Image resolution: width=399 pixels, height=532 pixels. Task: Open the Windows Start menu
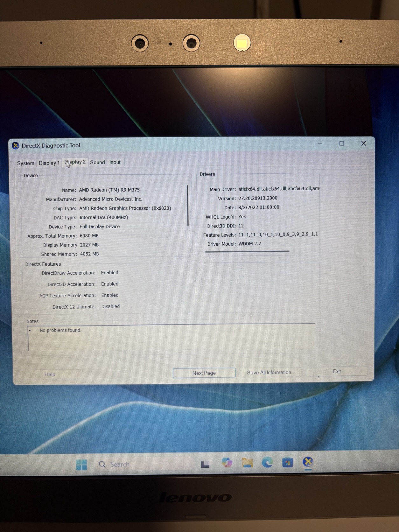(x=81, y=465)
